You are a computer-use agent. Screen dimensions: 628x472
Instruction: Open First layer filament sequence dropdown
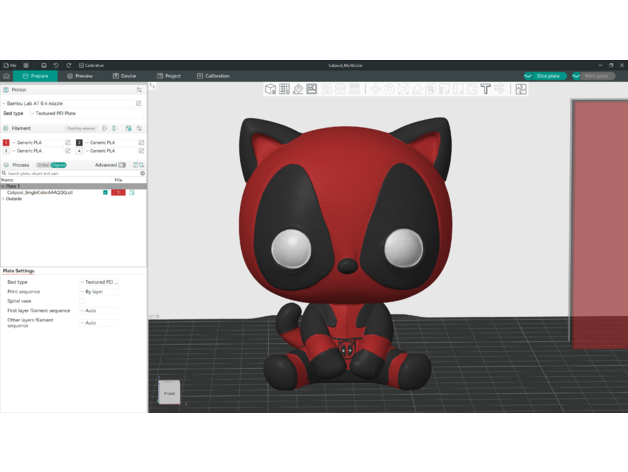coord(100,310)
